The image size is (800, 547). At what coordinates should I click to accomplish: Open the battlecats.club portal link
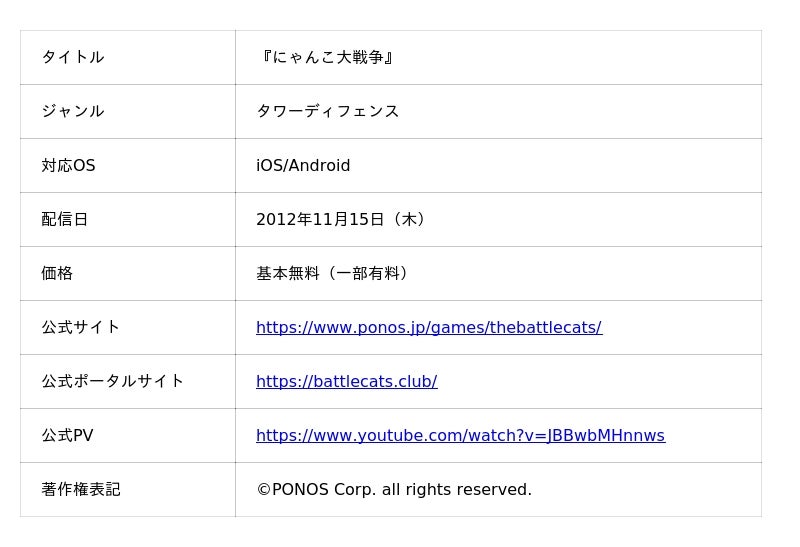(346, 382)
